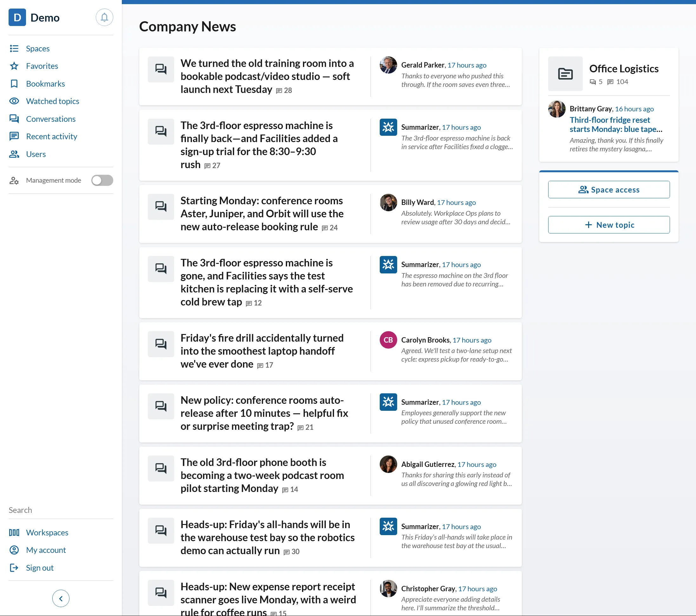696x616 pixels.
Task: Open Favorites star in sidebar
Action: coord(14,66)
